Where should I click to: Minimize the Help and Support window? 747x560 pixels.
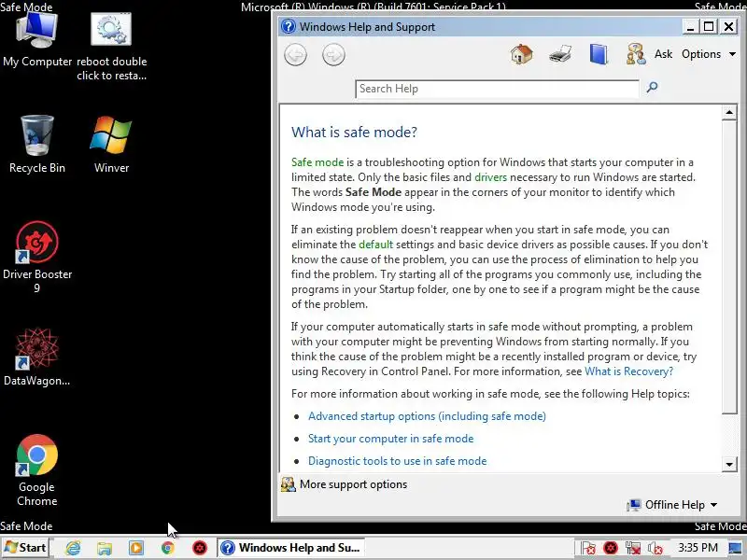coord(690,26)
